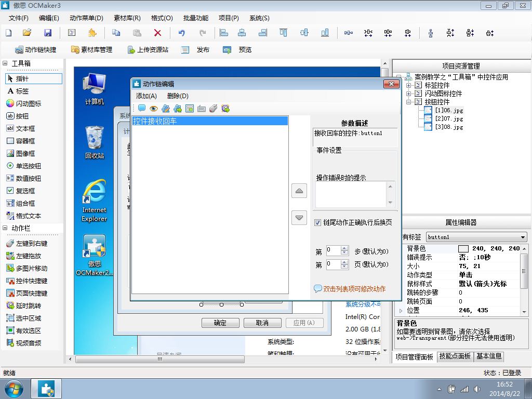Toggle 链尾动作正确执行后换页 checkbox
This screenshot has width=532, height=399.
coord(317,222)
